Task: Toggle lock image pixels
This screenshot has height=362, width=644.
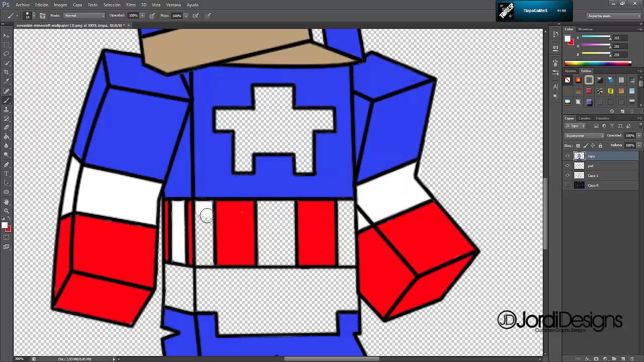Action: tap(585, 145)
